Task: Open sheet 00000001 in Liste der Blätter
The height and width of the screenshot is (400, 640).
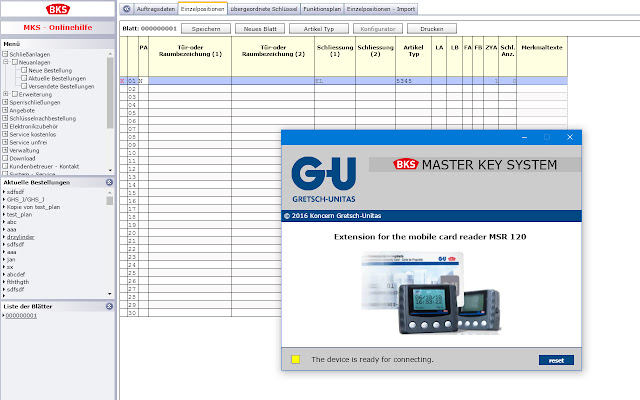Action: [x=21, y=316]
